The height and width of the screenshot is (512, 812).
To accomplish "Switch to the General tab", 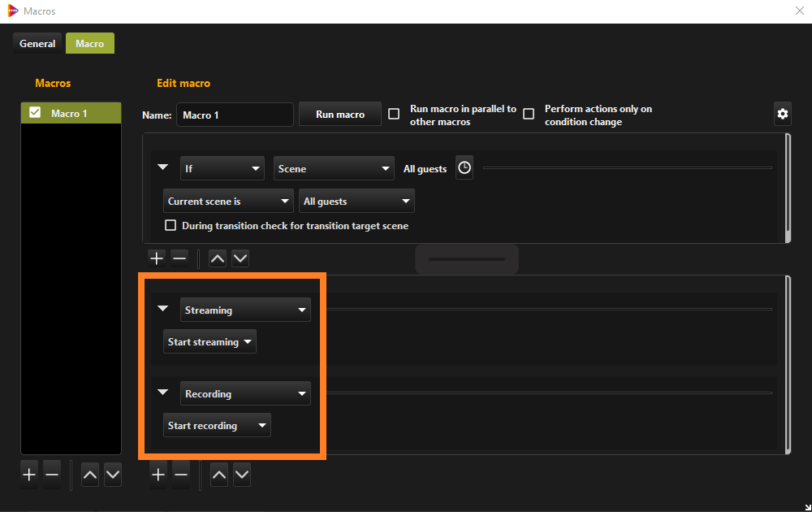I will [37, 44].
